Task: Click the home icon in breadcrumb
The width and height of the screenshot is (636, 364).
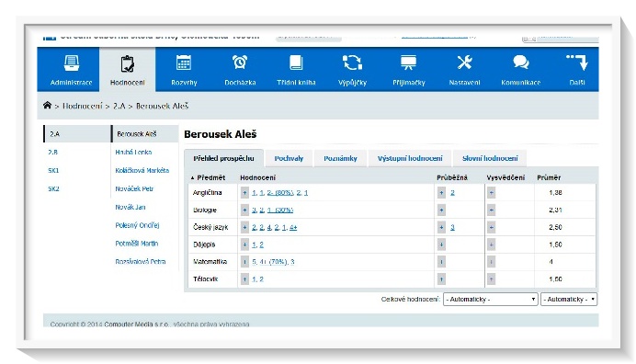Action: 47,106
